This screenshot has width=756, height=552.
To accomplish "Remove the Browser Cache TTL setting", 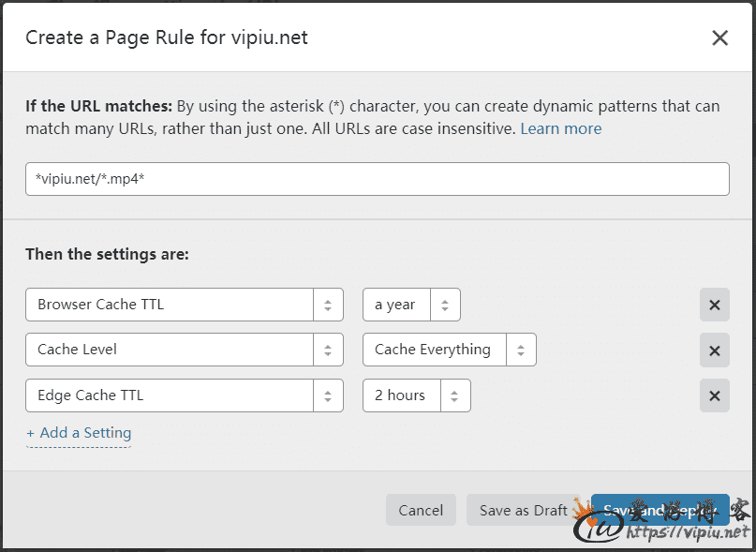I will pyautogui.click(x=715, y=305).
